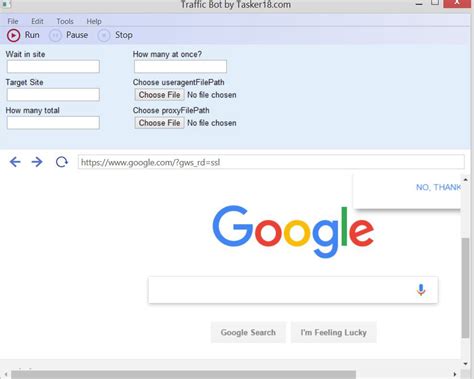
Task: Click the Google Search button
Action: tap(248, 332)
